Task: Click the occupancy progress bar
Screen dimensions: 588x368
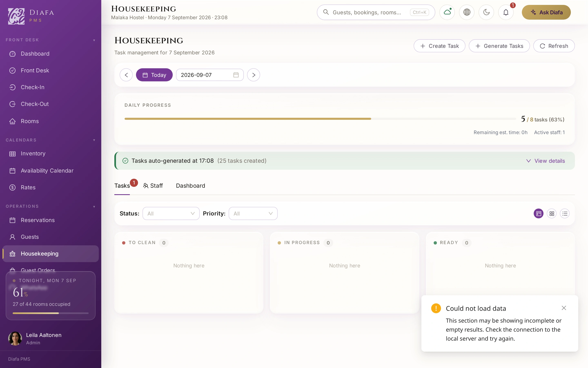Action: point(51,313)
